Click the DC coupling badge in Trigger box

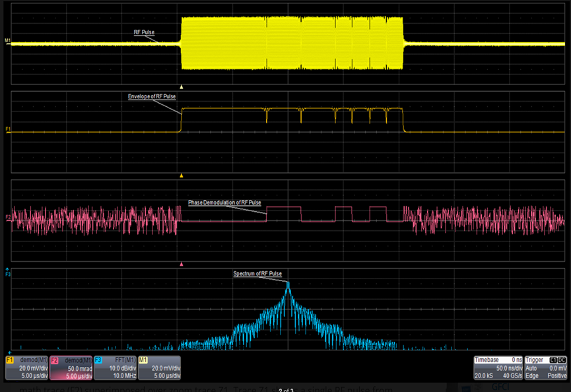[x=562, y=360]
